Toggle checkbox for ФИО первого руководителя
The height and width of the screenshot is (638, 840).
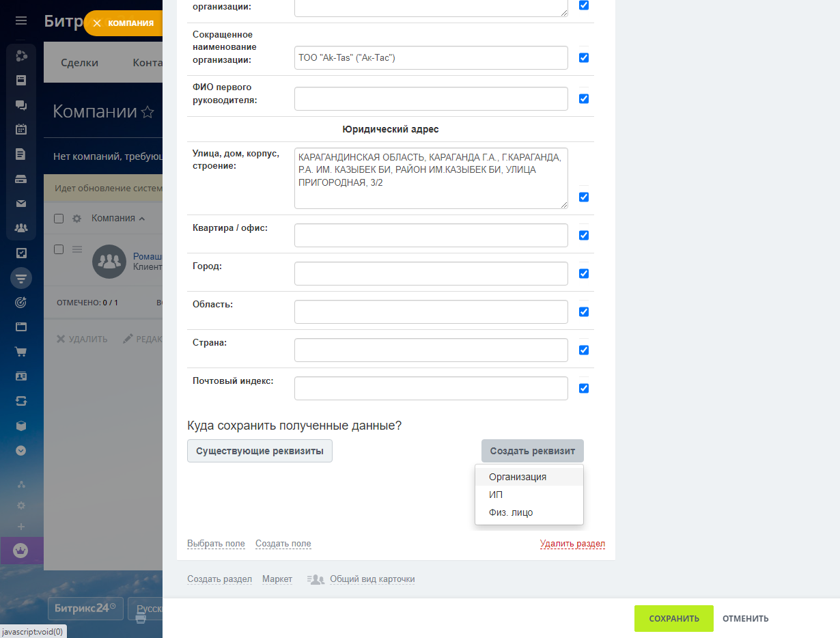click(x=584, y=99)
